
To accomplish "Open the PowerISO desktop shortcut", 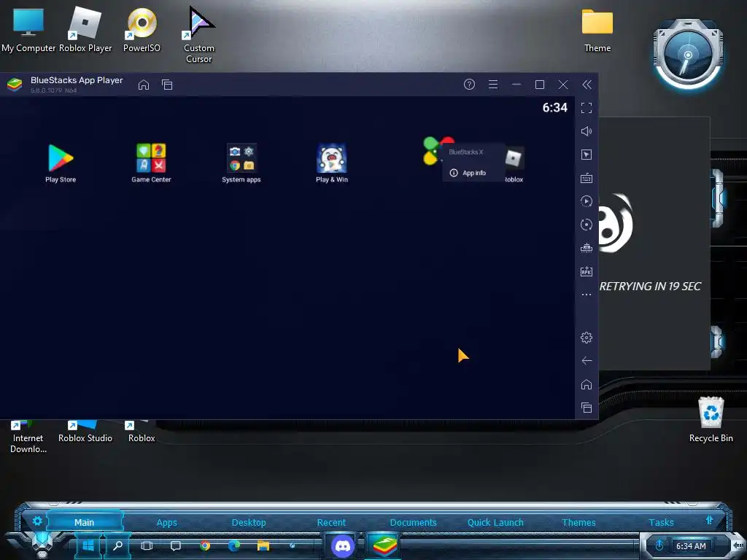I will click(x=142, y=29).
